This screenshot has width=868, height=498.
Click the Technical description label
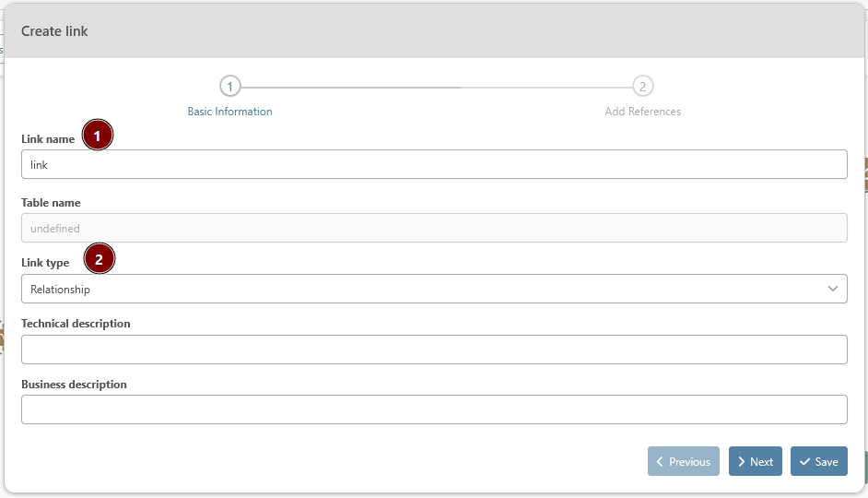click(76, 324)
